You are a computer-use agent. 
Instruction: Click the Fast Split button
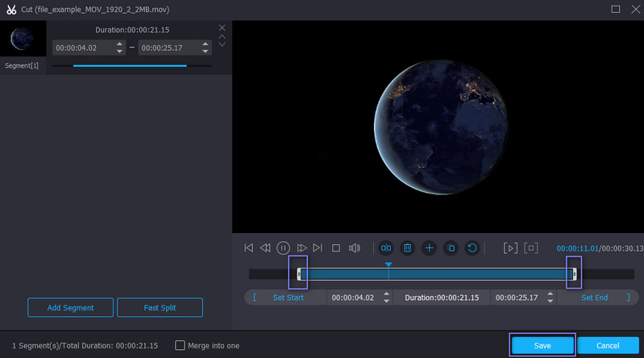[x=160, y=307]
